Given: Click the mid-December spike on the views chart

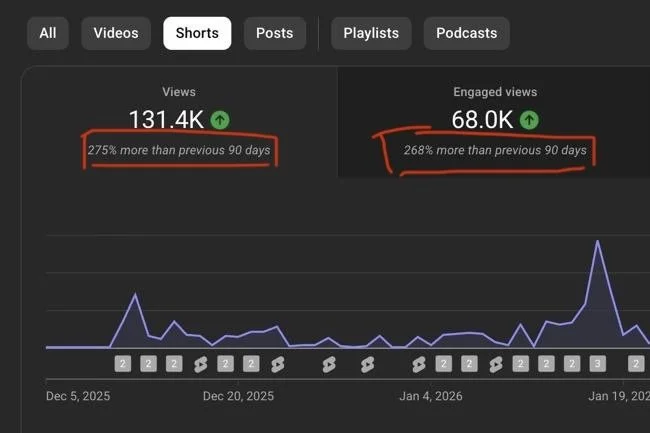Looking at the screenshot, I should click(135, 294).
